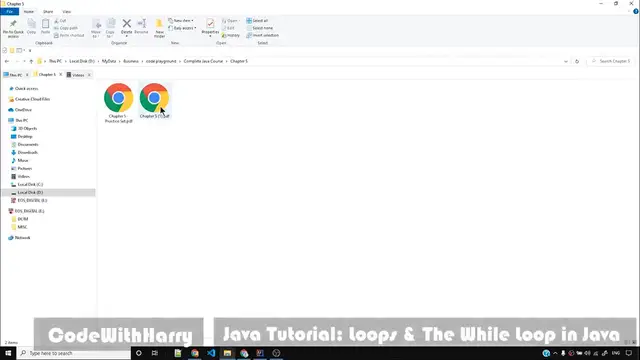Click the Open button in ribbon
Image resolution: width=640 pixels, height=360 pixels.
click(230, 21)
